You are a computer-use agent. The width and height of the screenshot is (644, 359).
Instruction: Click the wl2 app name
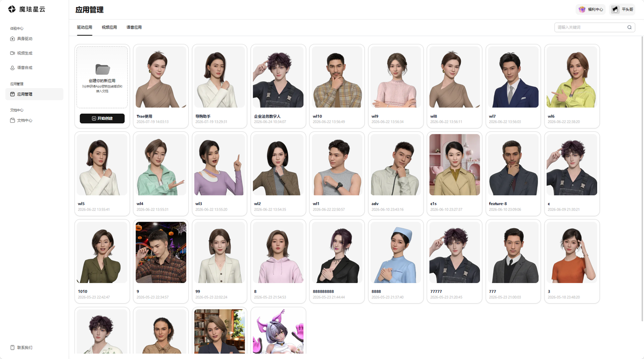coord(258,204)
